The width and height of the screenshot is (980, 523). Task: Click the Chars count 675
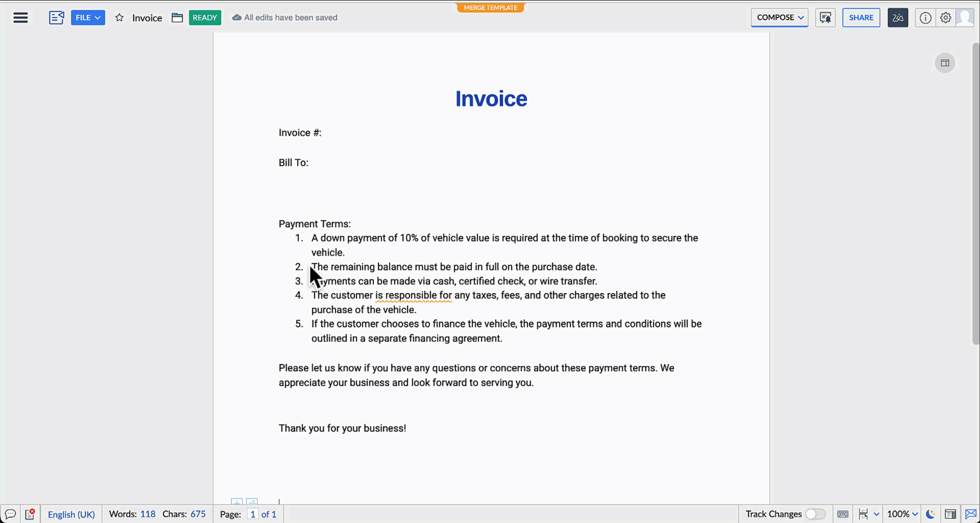click(x=184, y=514)
